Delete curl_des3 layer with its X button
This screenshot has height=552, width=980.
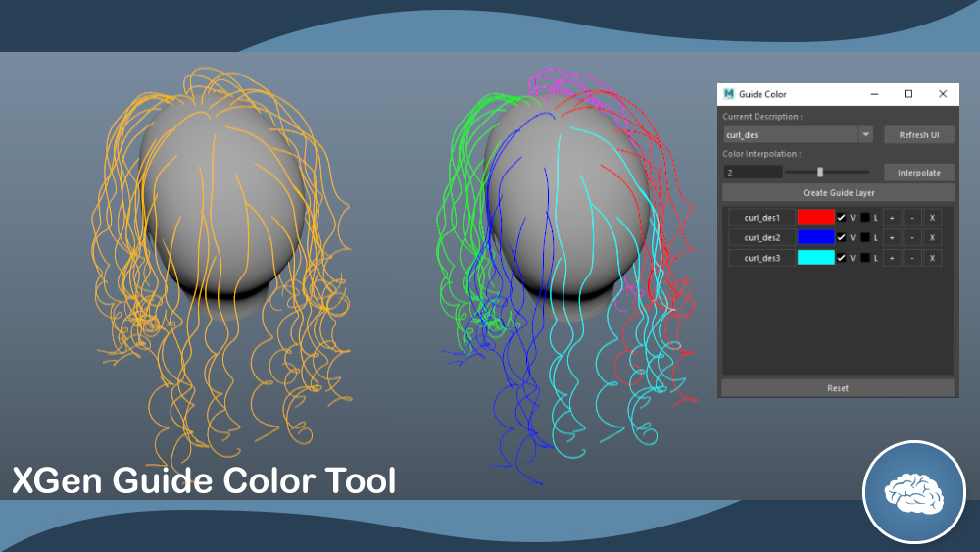pyautogui.click(x=933, y=258)
